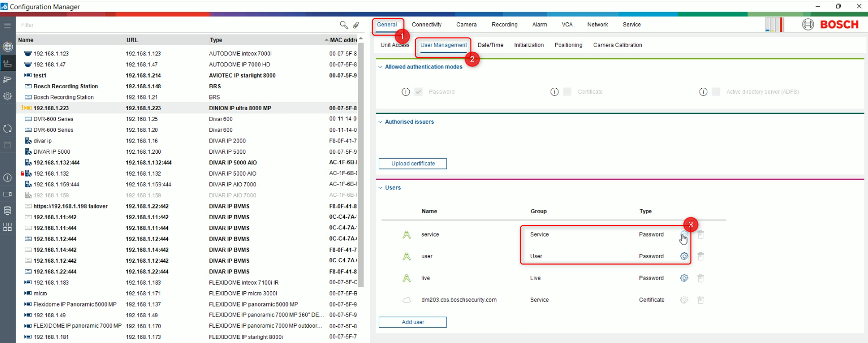This screenshot has height=343, width=868.
Task: Open the General main tab
Action: [x=387, y=24]
